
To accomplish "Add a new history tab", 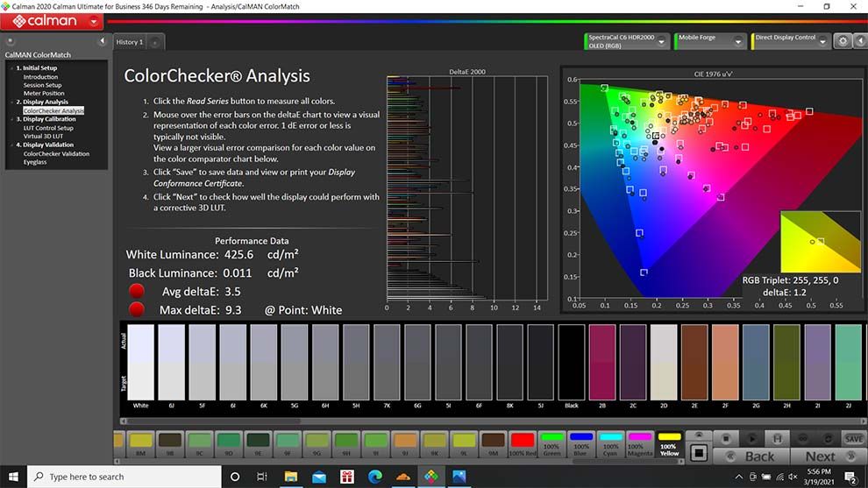I will click(x=155, y=42).
